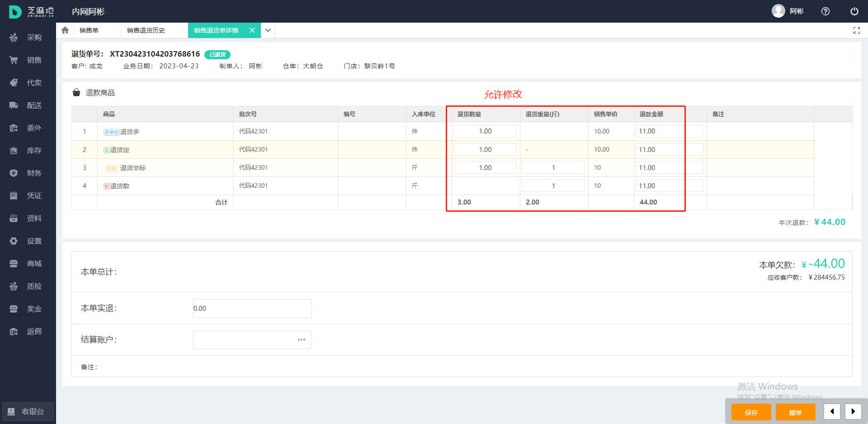Click the 退货多 product name
Image resolution: width=868 pixels, height=424 pixels.
pyautogui.click(x=130, y=132)
